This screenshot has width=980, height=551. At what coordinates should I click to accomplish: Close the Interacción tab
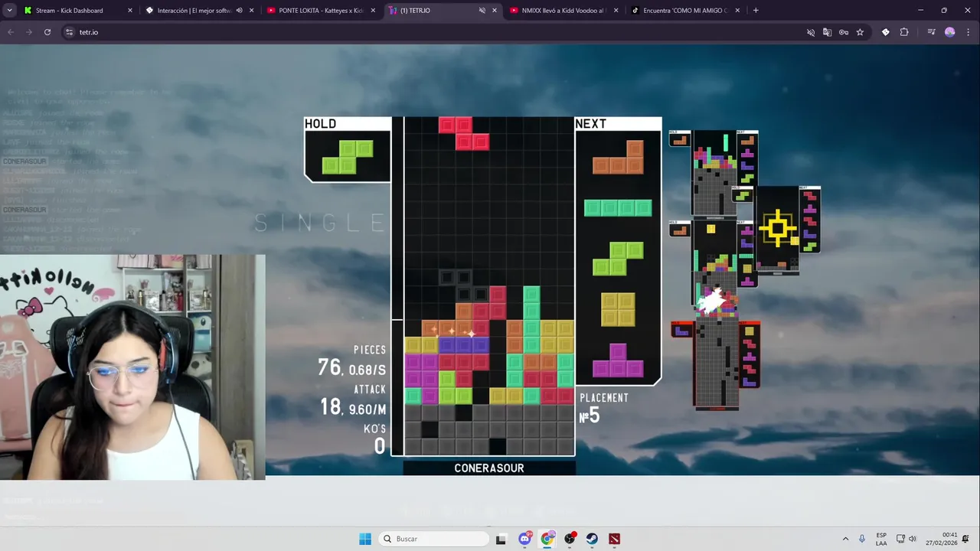point(251,11)
